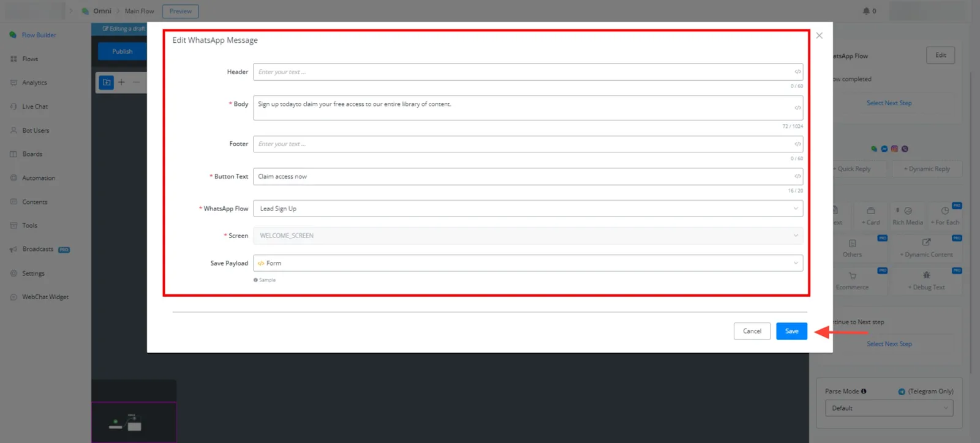Click into the Body text area
The image size is (980, 443).
click(x=528, y=108)
